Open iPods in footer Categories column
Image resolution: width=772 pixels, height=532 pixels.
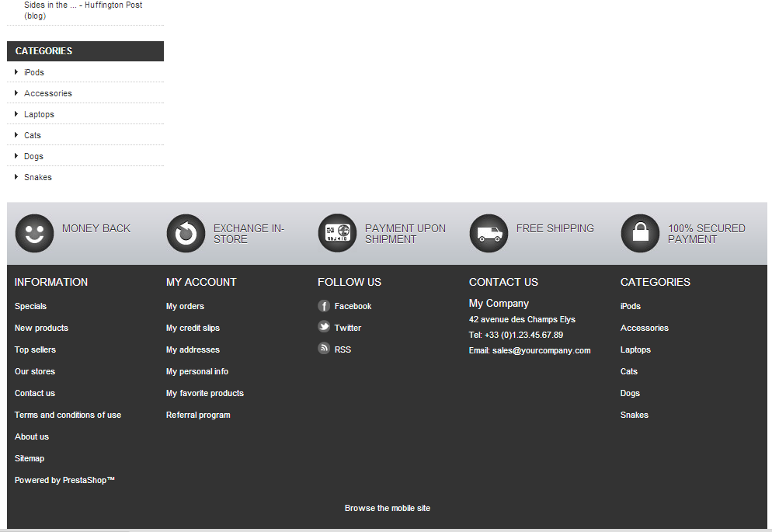click(630, 306)
